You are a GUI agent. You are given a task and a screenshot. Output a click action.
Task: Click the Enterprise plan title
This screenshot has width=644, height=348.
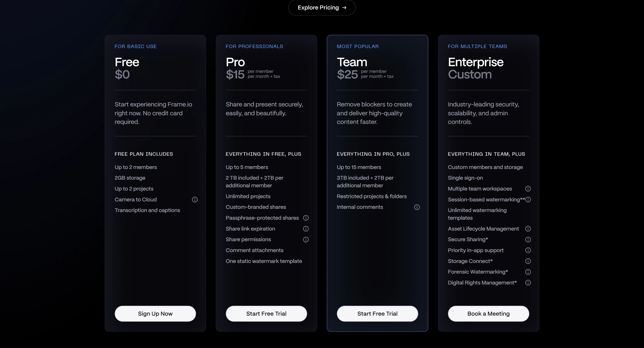click(x=476, y=62)
